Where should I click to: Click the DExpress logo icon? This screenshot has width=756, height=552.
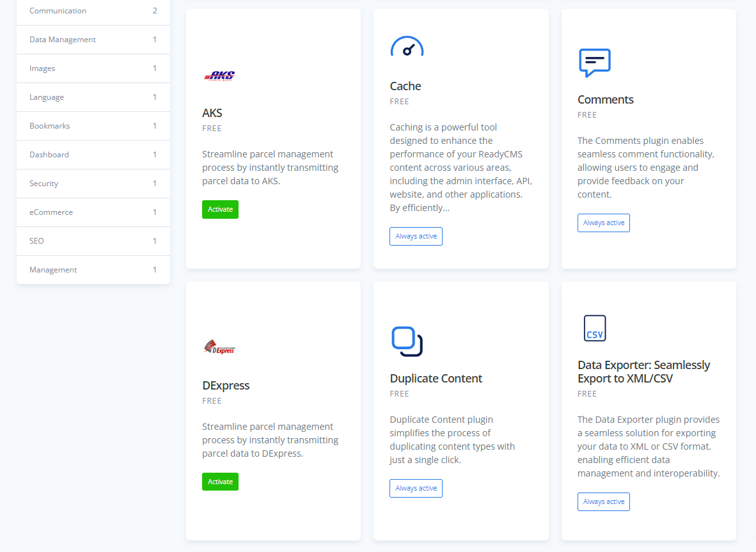click(x=219, y=347)
